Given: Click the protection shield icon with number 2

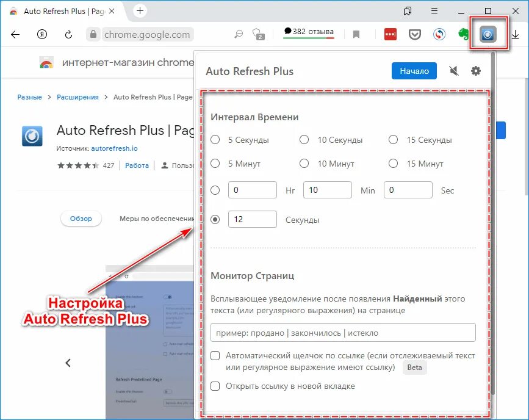Looking at the screenshot, I should click(x=258, y=34).
